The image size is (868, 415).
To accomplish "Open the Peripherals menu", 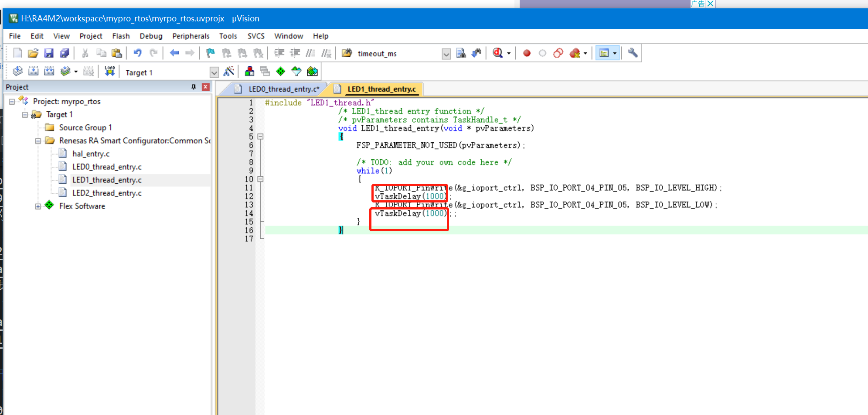I will pos(191,36).
